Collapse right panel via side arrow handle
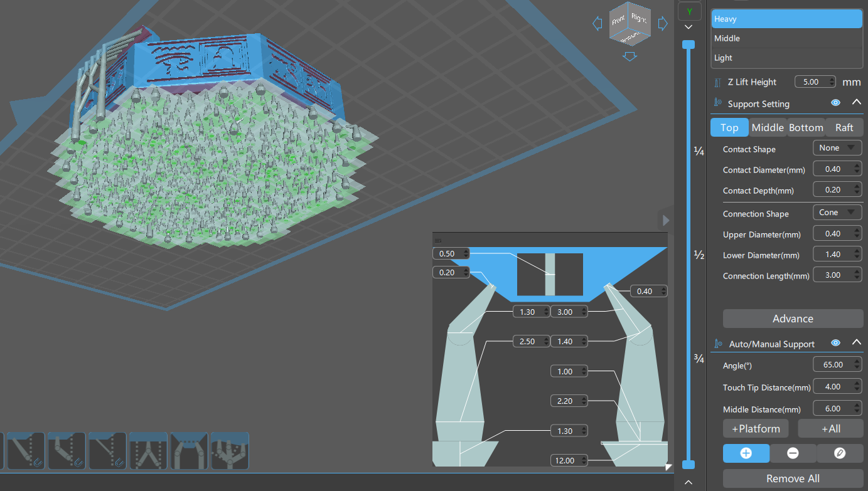This screenshot has width=868, height=491. (x=666, y=220)
